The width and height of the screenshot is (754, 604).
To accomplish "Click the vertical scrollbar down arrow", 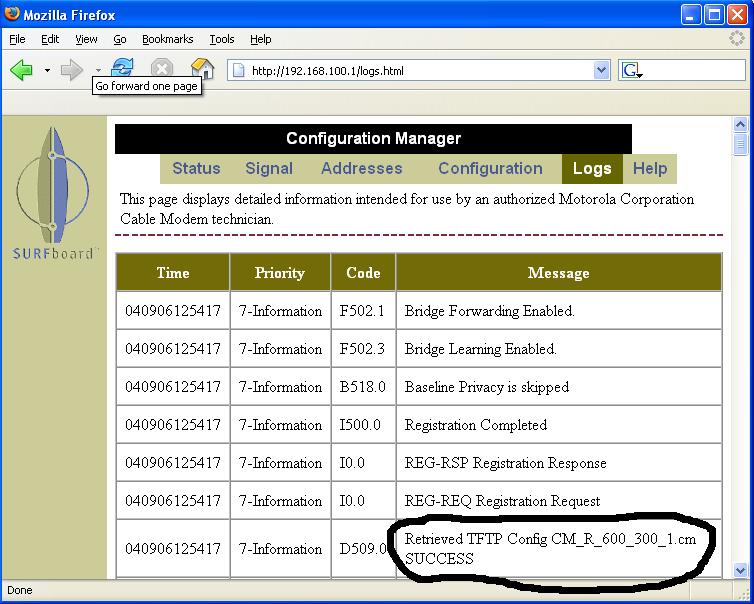I will point(741,570).
